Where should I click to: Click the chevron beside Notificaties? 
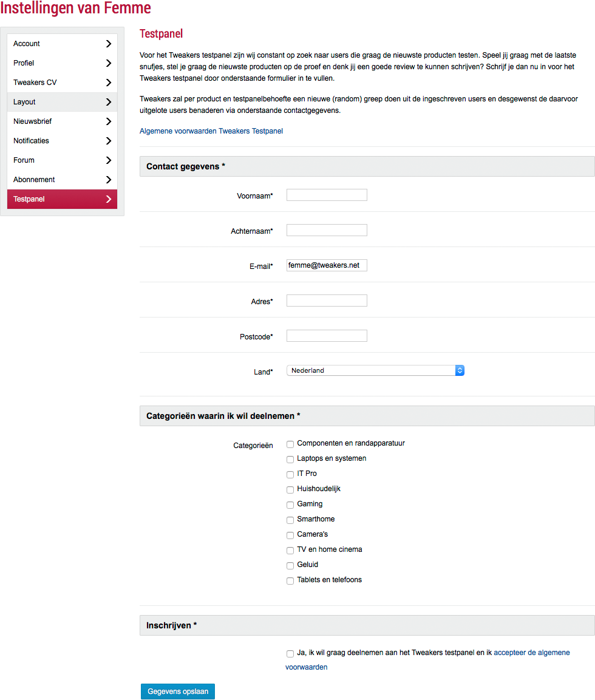[108, 141]
